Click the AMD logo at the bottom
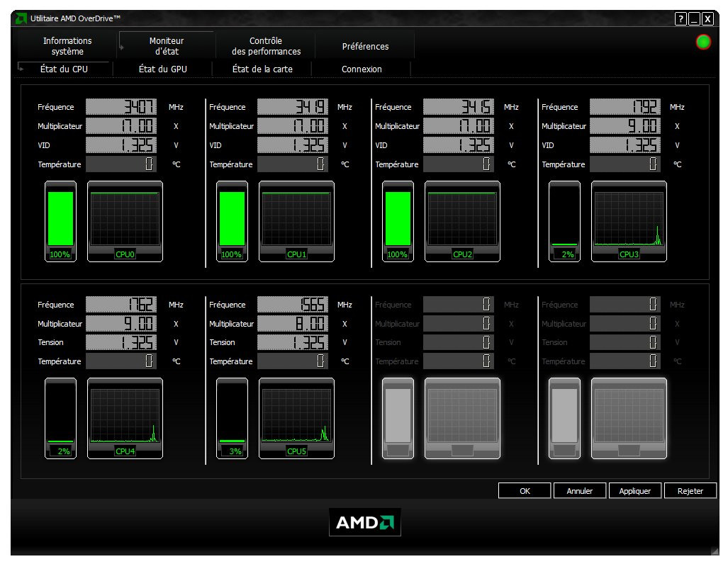The width and height of the screenshot is (728, 564). click(365, 522)
